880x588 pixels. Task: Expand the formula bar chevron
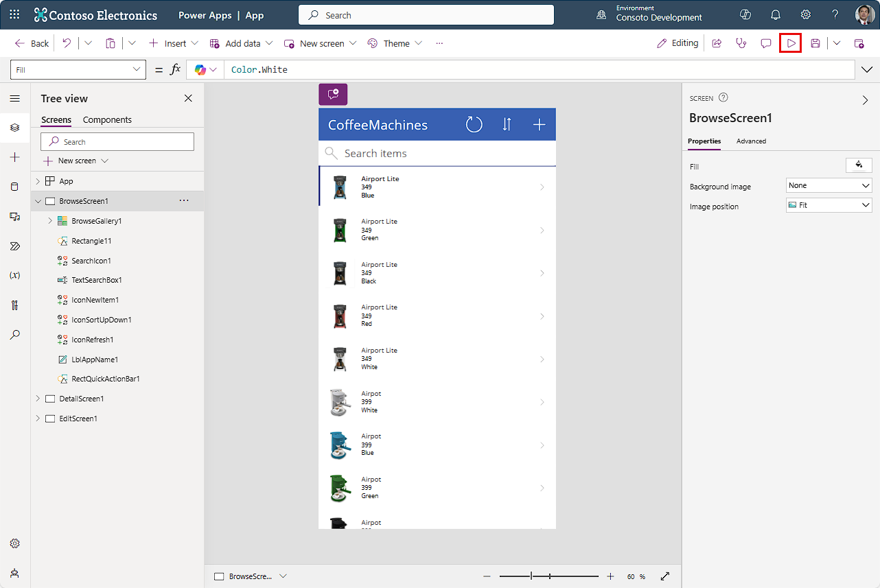pos(867,70)
